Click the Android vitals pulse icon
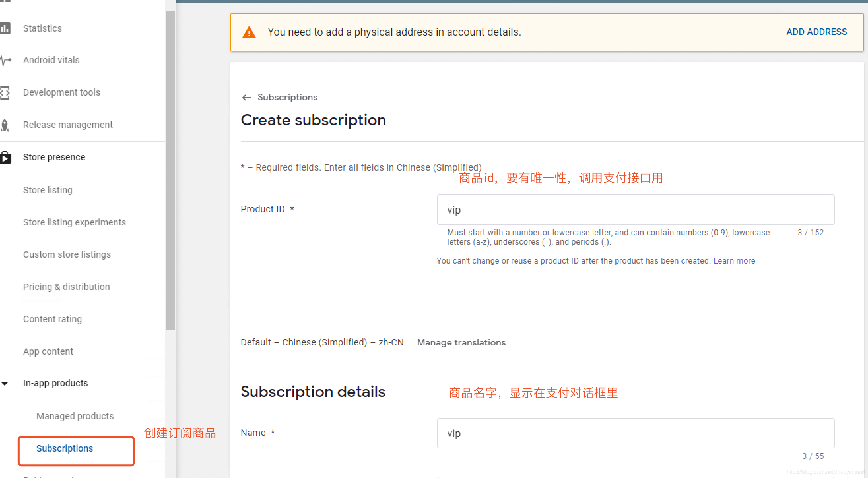 (x=5, y=60)
